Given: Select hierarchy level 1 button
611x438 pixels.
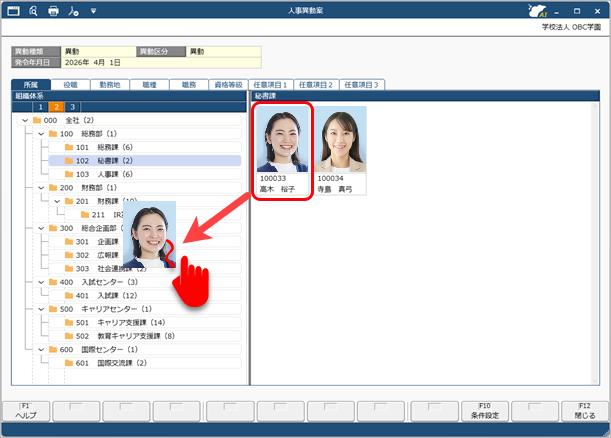Looking at the screenshot, I should [41, 107].
